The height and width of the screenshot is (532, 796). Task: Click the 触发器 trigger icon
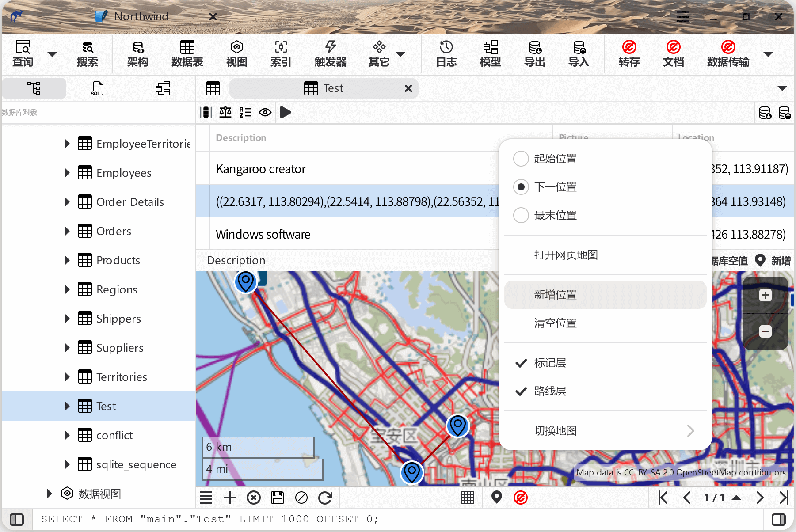[330, 53]
